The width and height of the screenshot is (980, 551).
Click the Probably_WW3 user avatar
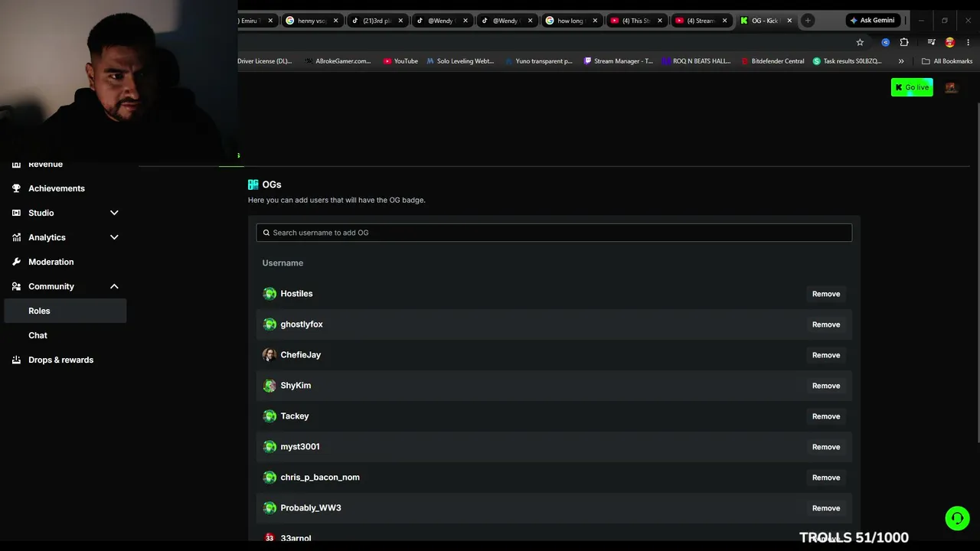pos(269,508)
